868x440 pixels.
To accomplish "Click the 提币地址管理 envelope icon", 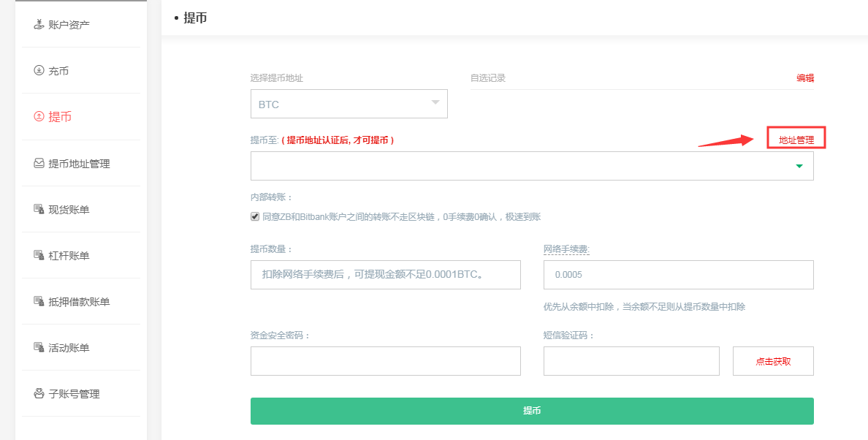I will pyautogui.click(x=37, y=162).
